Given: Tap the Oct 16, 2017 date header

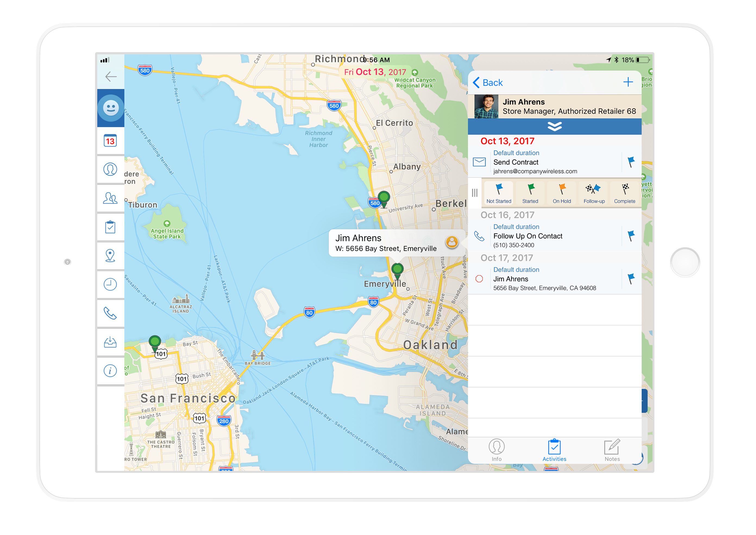Looking at the screenshot, I should 507,215.
